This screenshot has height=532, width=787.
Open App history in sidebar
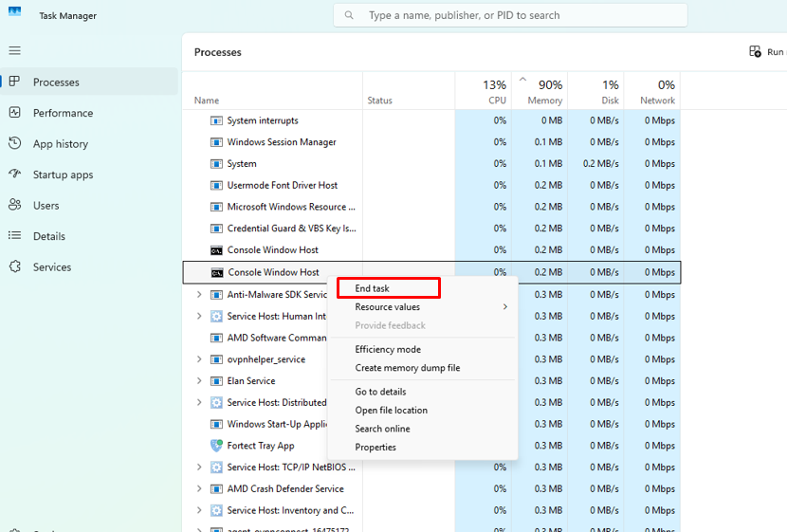[60, 144]
